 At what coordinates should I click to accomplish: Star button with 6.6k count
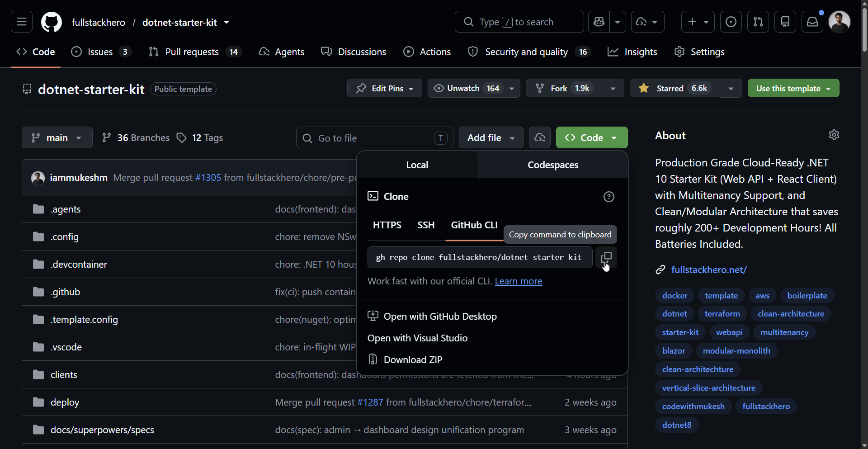[675, 88]
